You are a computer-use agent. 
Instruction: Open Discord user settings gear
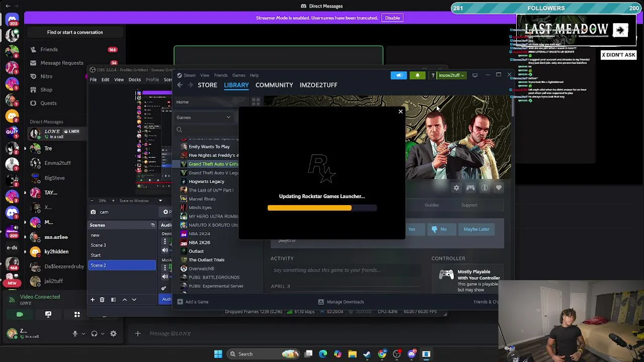pos(113,333)
